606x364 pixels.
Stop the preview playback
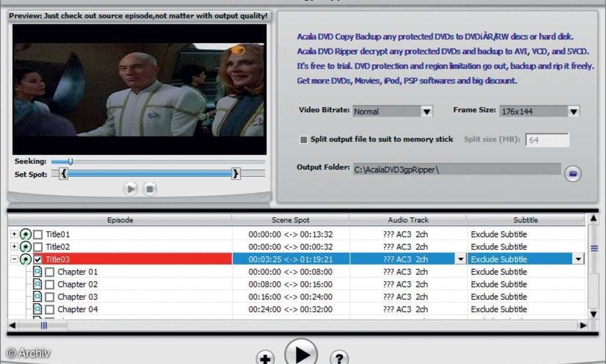[x=150, y=189]
